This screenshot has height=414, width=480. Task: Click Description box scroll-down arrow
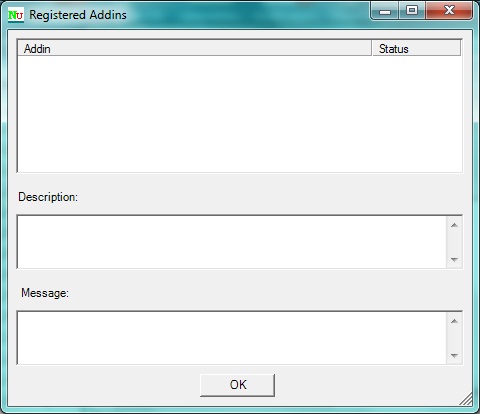tap(454, 259)
